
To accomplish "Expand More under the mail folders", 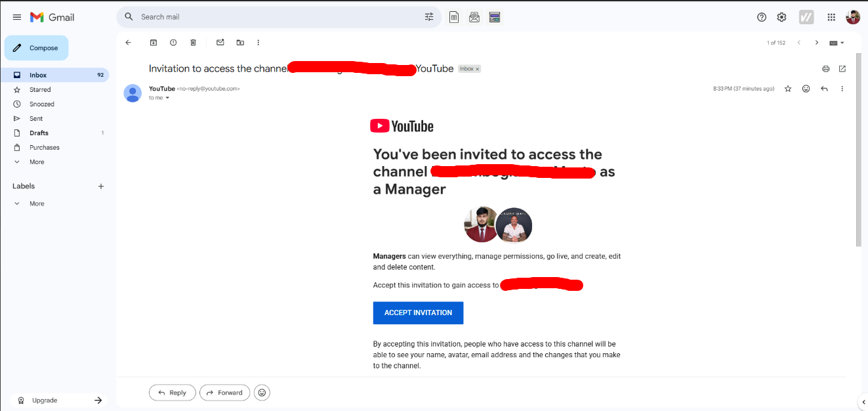I will (x=37, y=162).
